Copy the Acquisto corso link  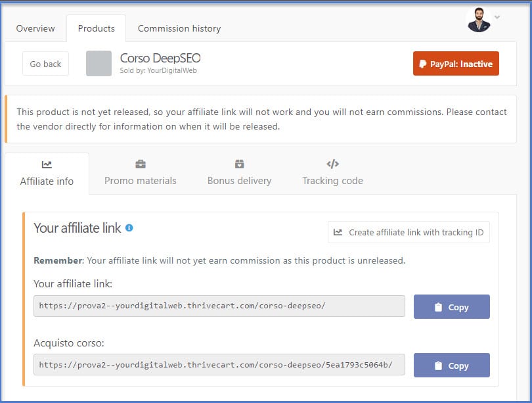452,366
